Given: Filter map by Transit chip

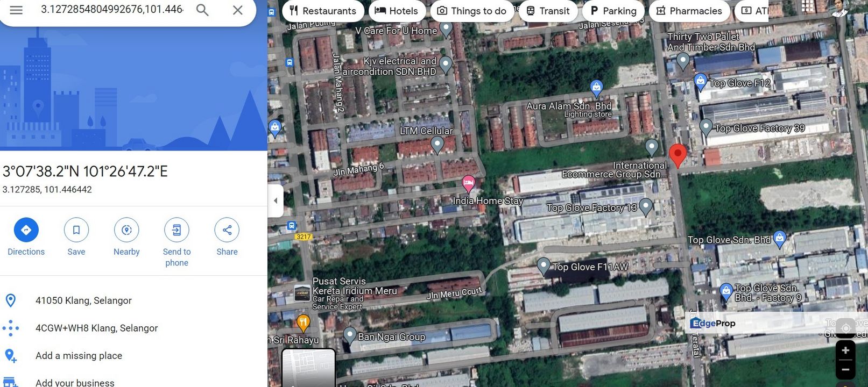Looking at the screenshot, I should tap(548, 11).
